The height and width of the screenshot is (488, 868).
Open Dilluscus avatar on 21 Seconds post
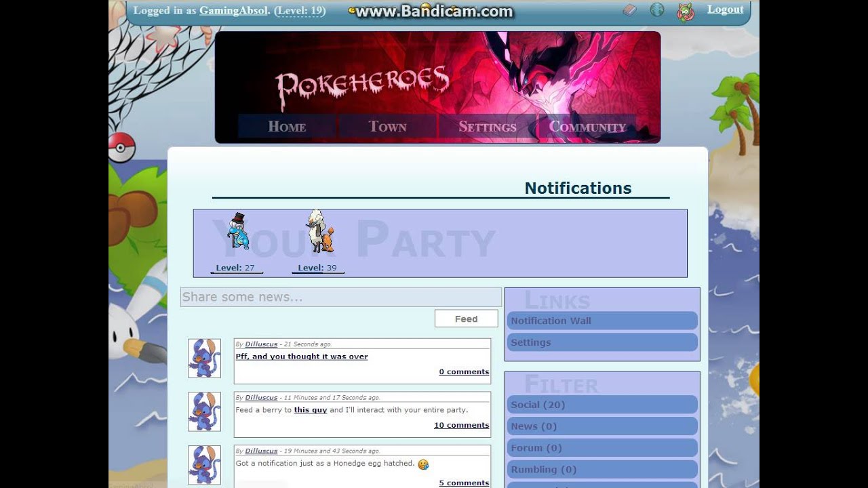click(x=204, y=359)
